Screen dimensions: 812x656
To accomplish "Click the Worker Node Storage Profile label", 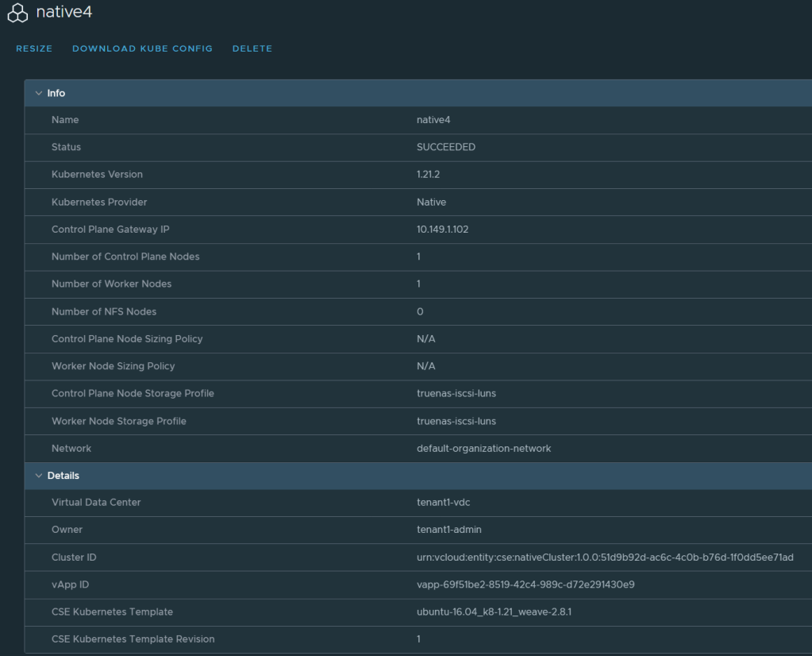I will [x=118, y=421].
